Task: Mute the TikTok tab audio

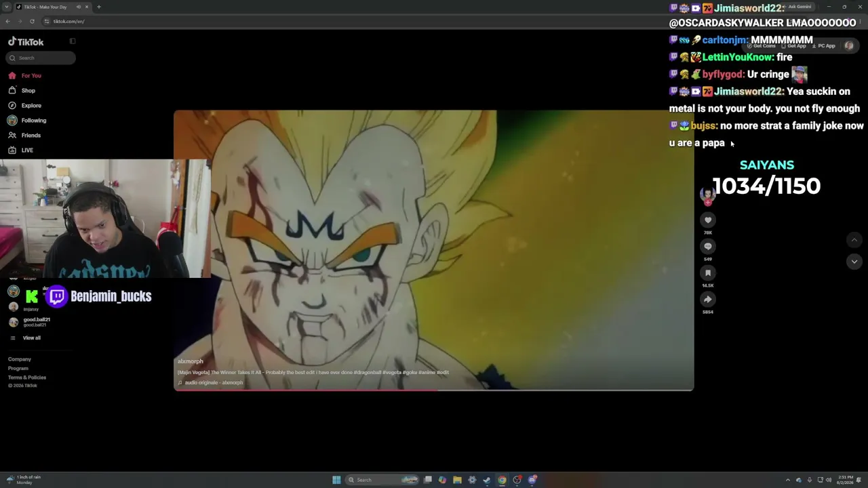Action: [x=79, y=7]
